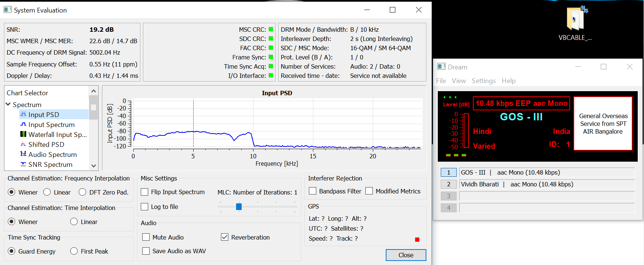Click the 19.2 dB SNR value

[102, 30]
